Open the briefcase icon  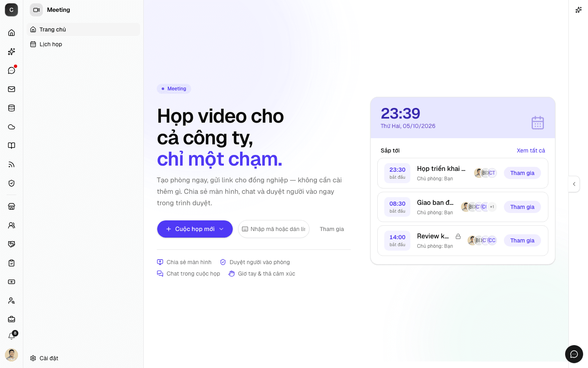[x=11, y=319]
